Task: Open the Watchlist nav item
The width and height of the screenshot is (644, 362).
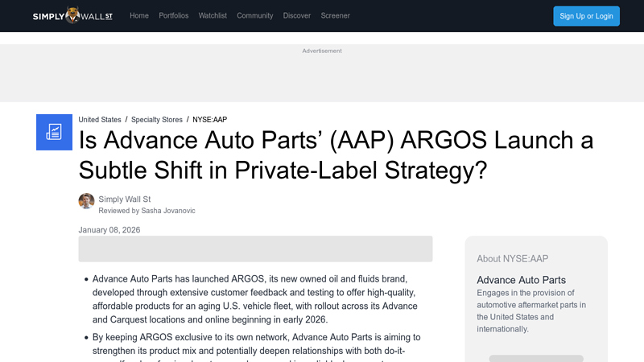Action: [213, 15]
